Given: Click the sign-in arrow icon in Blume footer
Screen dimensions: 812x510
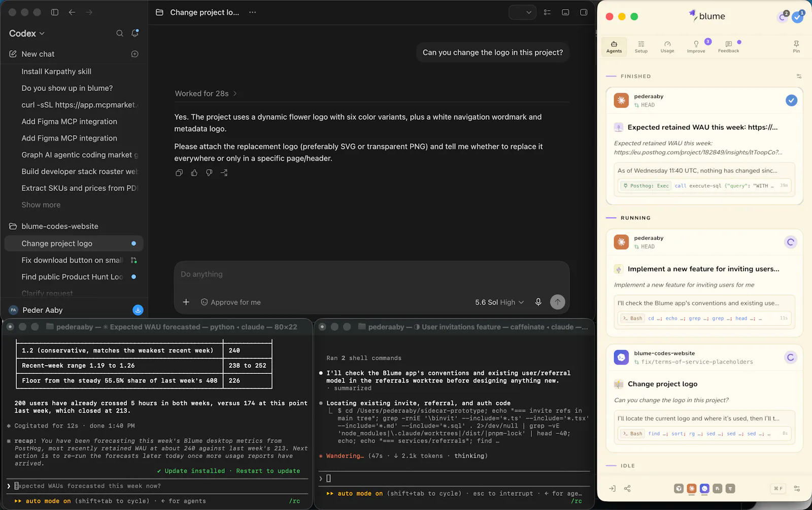Looking at the screenshot, I should pos(613,489).
